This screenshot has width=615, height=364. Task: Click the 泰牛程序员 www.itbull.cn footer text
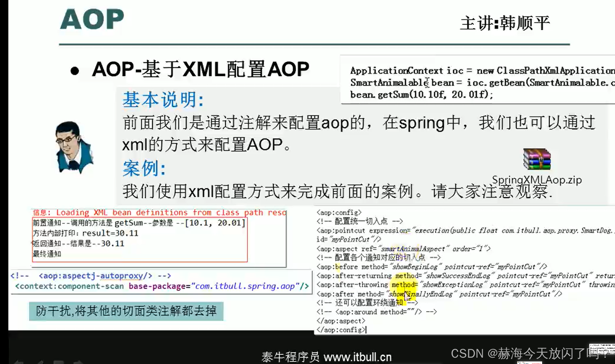[327, 357]
